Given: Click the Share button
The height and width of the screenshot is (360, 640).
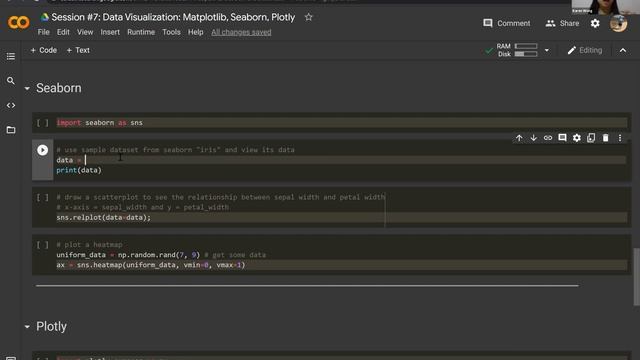Looking at the screenshot, I should coord(562,23).
